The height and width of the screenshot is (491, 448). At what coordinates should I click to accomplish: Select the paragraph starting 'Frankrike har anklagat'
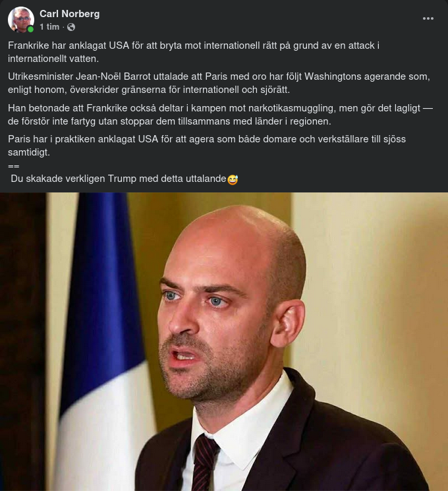(194, 52)
